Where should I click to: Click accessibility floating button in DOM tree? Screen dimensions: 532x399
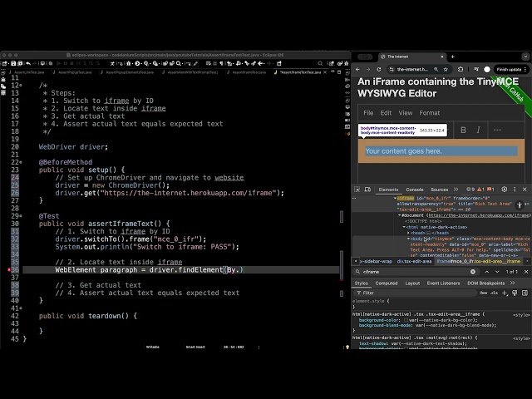click(x=520, y=204)
